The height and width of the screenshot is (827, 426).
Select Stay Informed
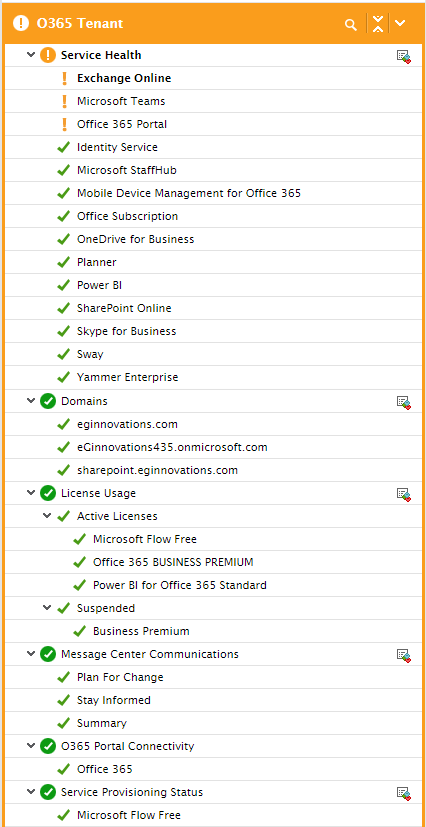coord(114,700)
